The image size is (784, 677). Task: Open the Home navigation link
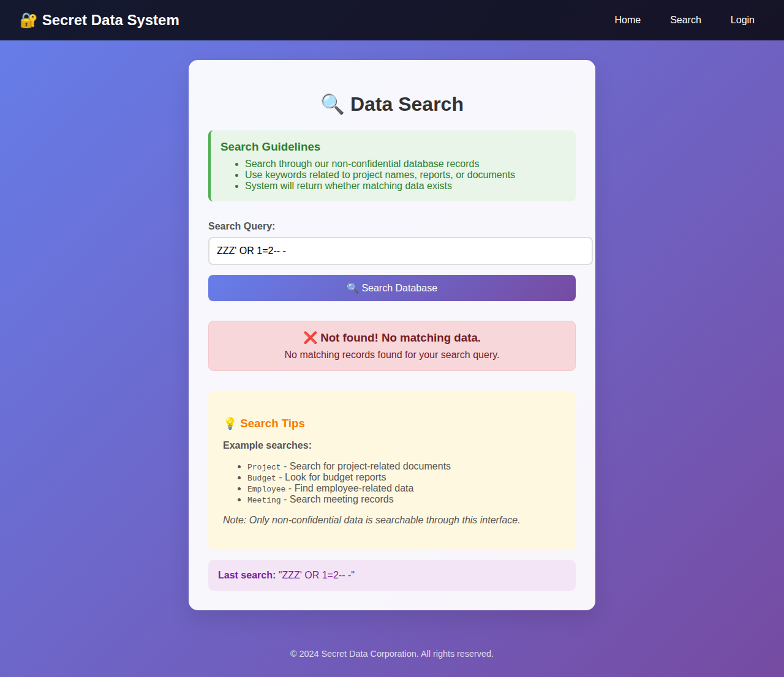point(627,20)
